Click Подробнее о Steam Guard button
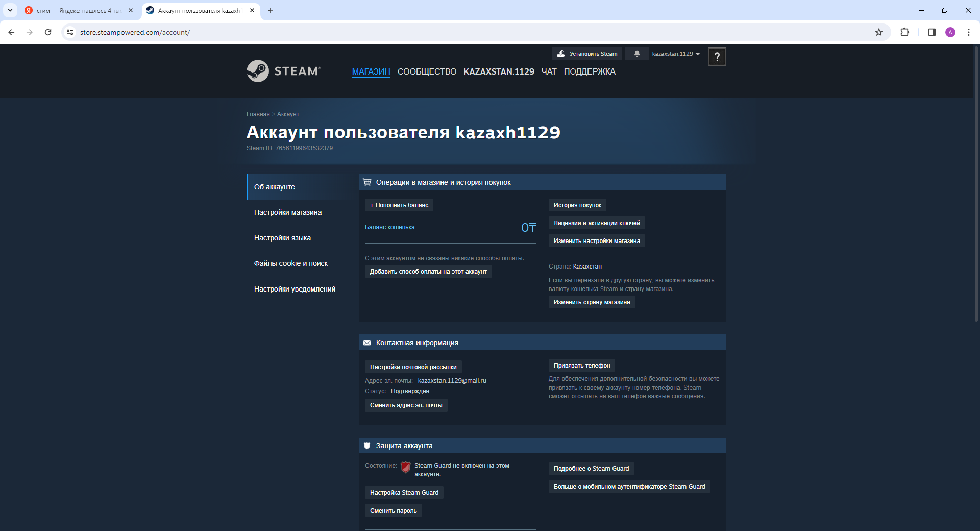This screenshot has width=980, height=531. tap(591, 469)
